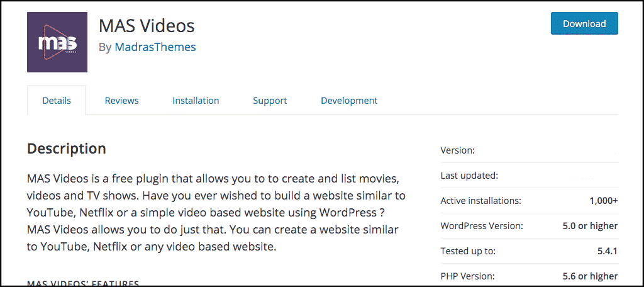This screenshot has width=644, height=287.
Task: Go to the Support tab
Action: [270, 100]
